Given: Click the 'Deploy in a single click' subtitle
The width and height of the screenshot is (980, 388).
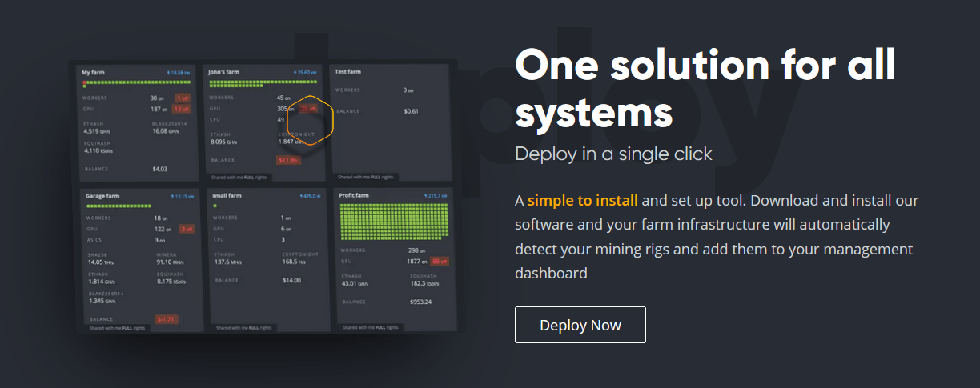Looking at the screenshot, I should coord(613,153).
